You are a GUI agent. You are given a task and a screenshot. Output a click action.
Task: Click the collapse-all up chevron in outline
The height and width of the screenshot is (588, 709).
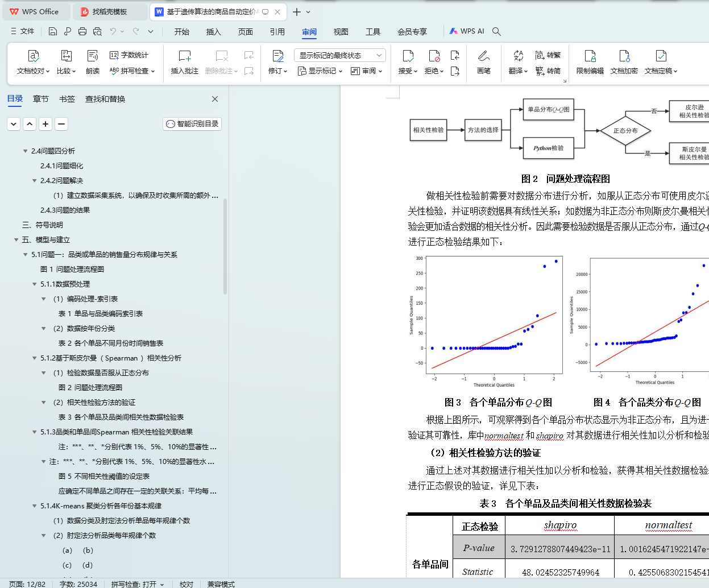[x=30, y=124]
